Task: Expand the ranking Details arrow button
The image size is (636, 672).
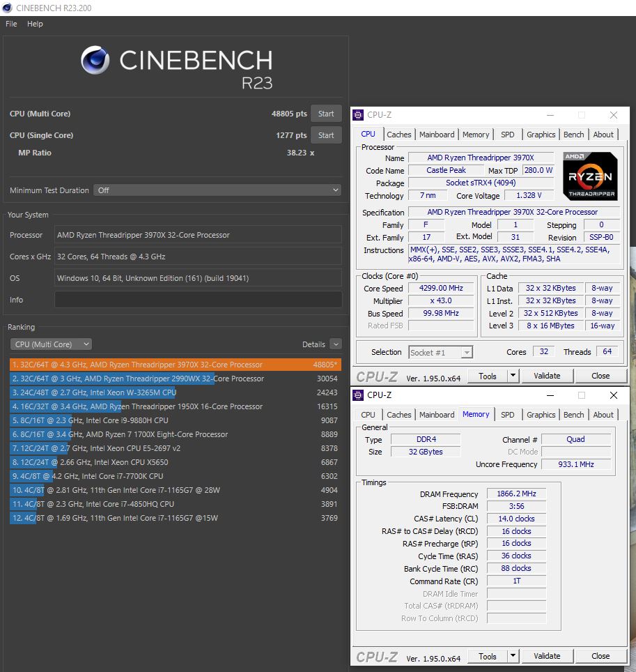Action: click(336, 344)
